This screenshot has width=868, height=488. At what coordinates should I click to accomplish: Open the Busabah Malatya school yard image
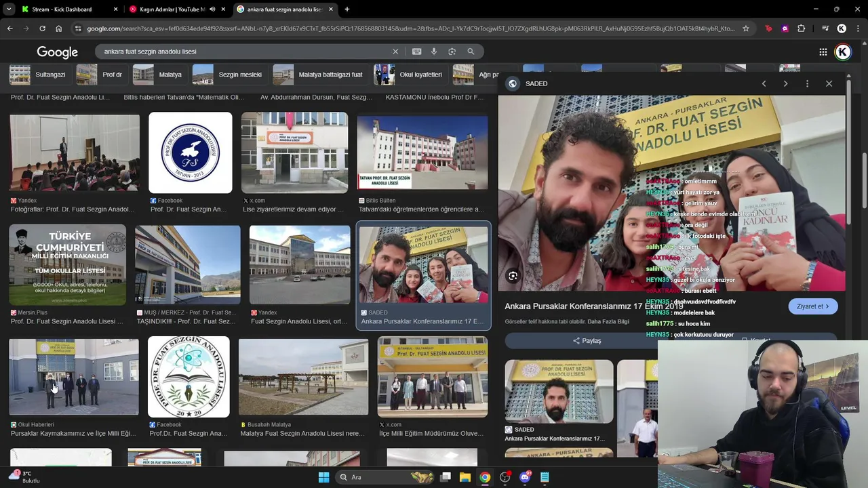303,377
